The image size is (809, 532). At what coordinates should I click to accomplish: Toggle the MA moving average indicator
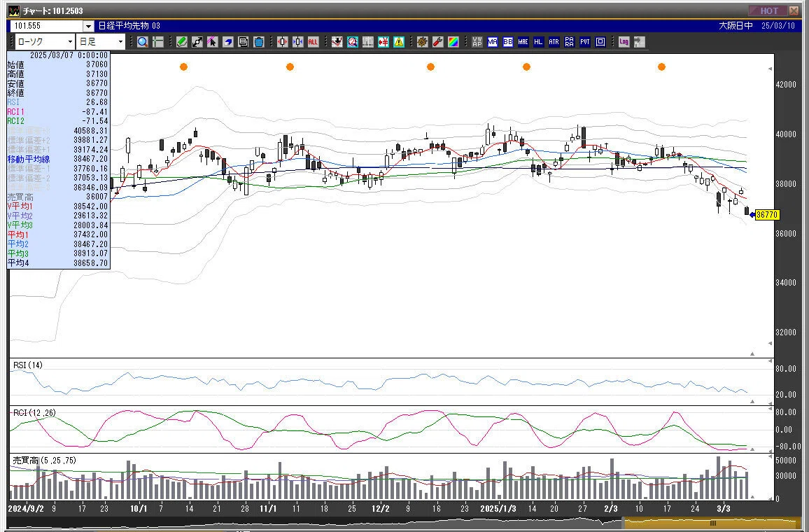(492, 42)
